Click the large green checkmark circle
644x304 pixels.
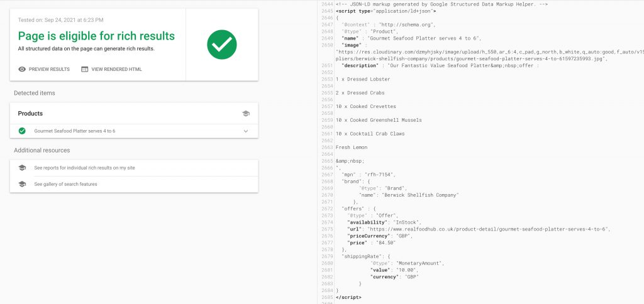pos(222,44)
